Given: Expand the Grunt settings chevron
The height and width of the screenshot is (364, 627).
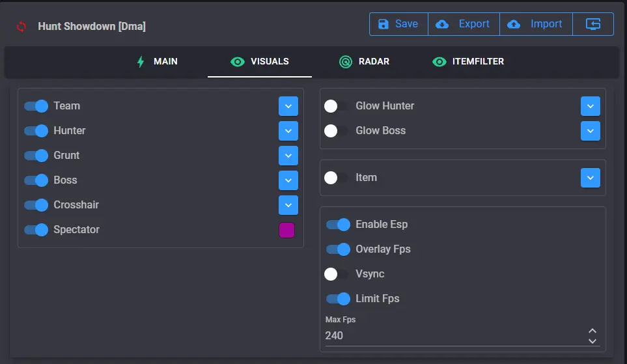Looking at the screenshot, I should (x=288, y=156).
